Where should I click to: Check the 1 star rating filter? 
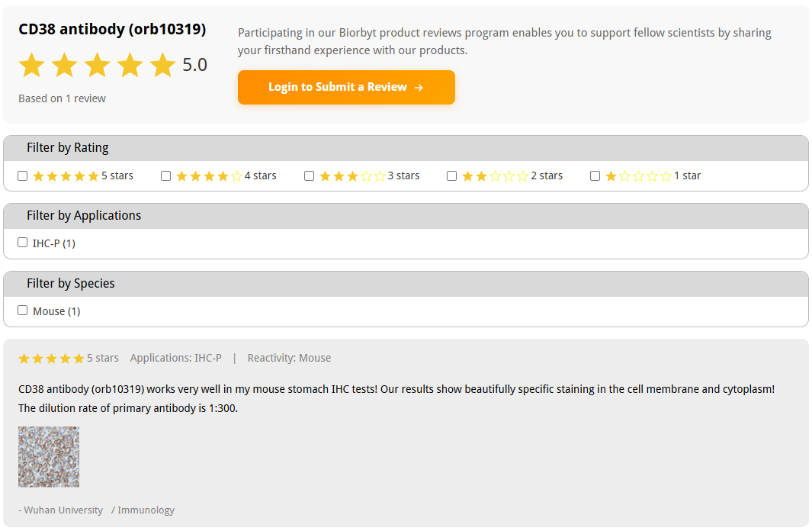pos(595,176)
